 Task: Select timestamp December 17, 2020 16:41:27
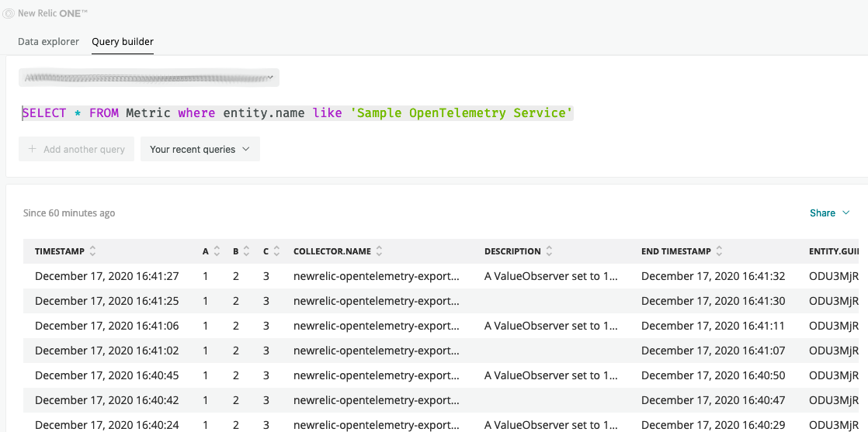coord(107,276)
